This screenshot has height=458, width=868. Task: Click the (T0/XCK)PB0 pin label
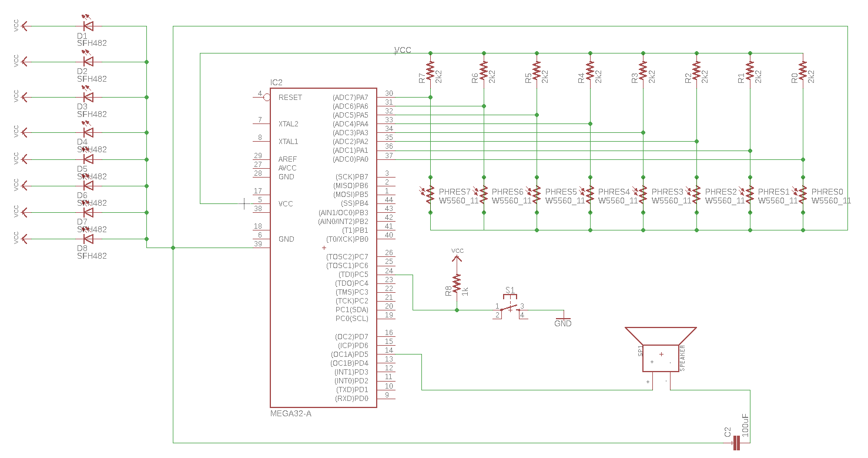click(348, 239)
